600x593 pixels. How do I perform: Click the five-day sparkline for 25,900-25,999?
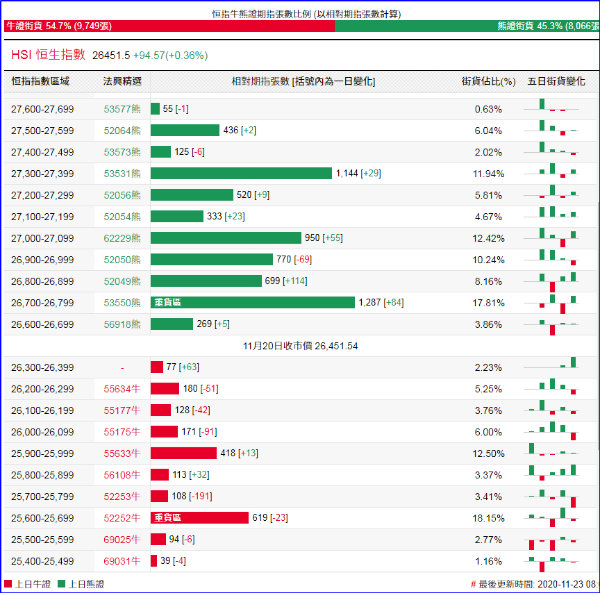[x=551, y=450]
